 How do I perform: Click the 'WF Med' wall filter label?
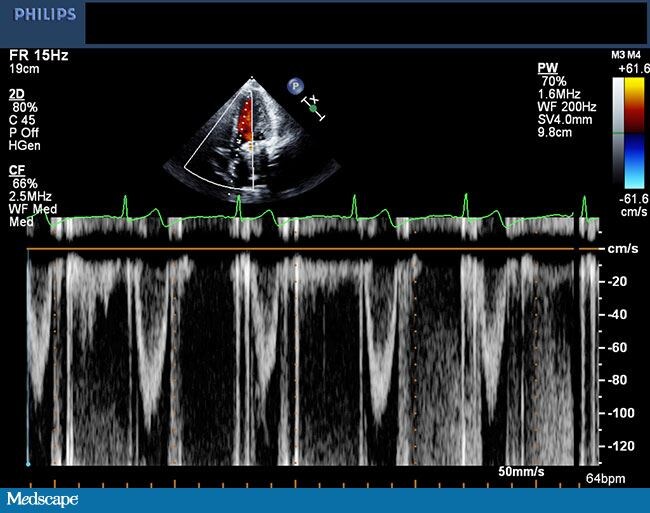click(33, 209)
